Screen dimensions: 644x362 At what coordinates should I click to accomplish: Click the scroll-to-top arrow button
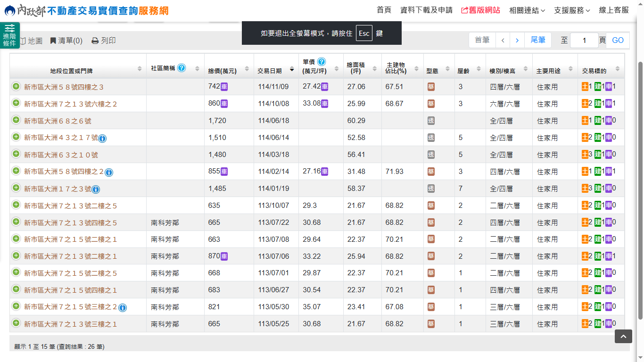pos(623,336)
